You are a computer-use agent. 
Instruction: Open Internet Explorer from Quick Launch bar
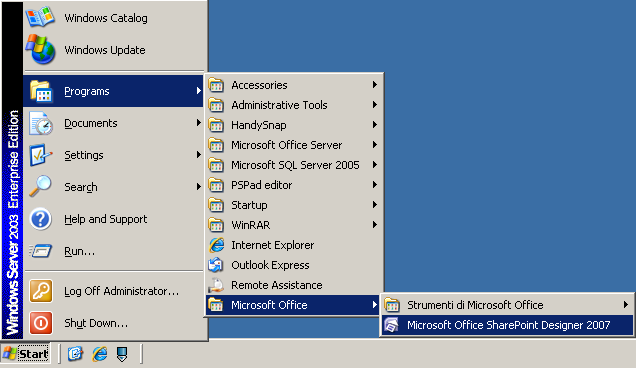coord(99,354)
